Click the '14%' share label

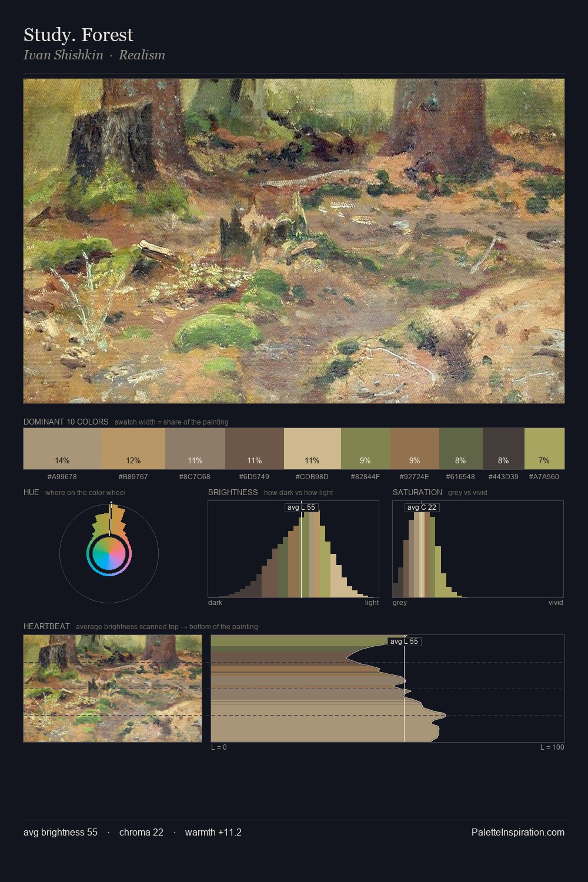[62, 460]
